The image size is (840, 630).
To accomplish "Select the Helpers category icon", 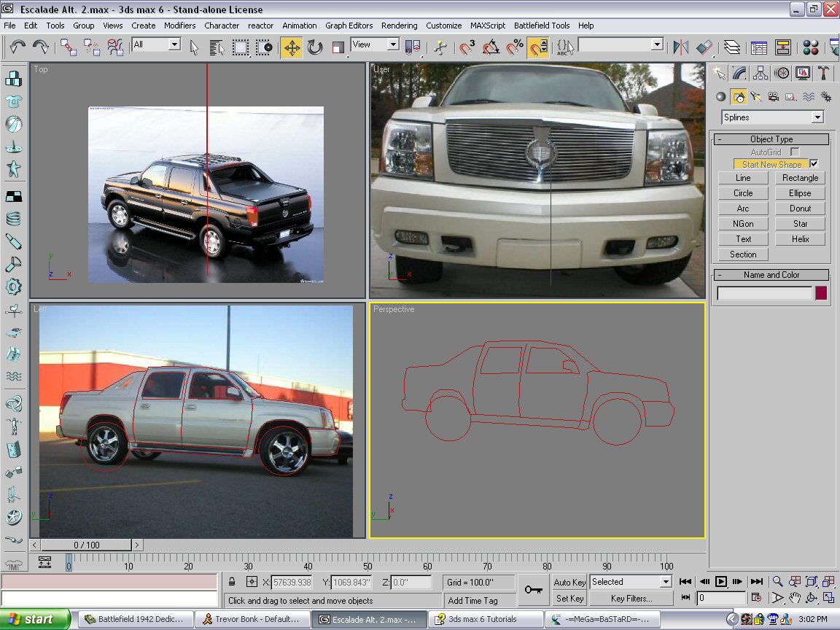I will [x=790, y=96].
